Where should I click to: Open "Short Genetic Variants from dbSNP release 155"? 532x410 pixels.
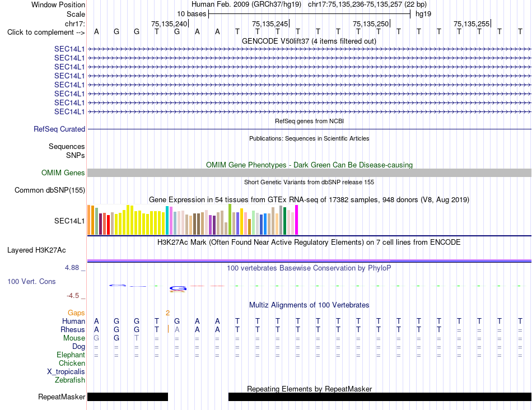309,182
